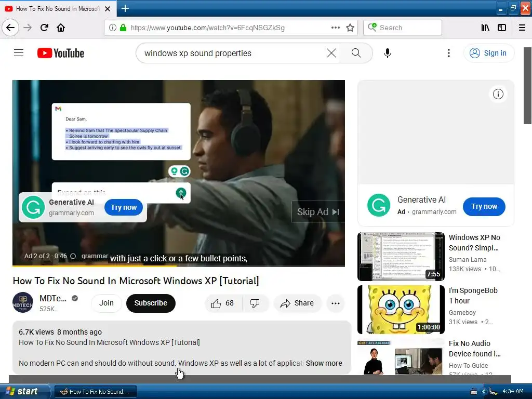
Task: Open the browser home page icon
Action: point(61,28)
